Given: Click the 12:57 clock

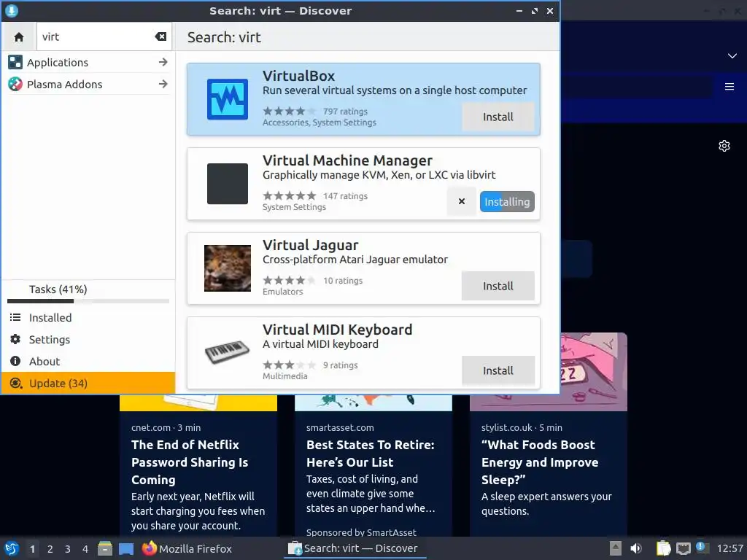Looking at the screenshot, I should (x=729, y=548).
